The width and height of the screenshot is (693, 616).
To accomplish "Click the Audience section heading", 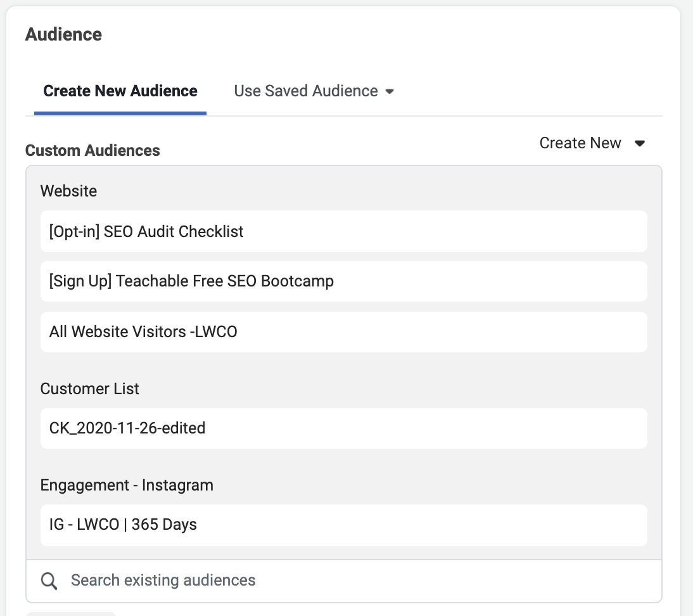I will 63,34.
